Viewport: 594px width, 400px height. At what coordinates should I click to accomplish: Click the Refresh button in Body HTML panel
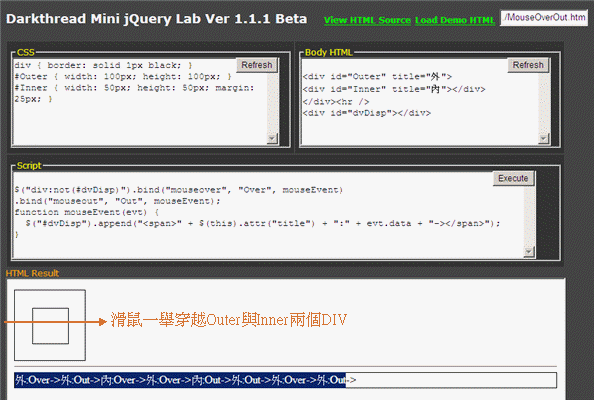coord(528,65)
